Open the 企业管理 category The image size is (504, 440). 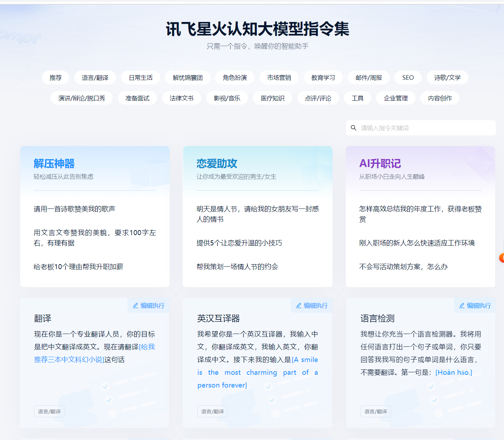pyautogui.click(x=396, y=98)
